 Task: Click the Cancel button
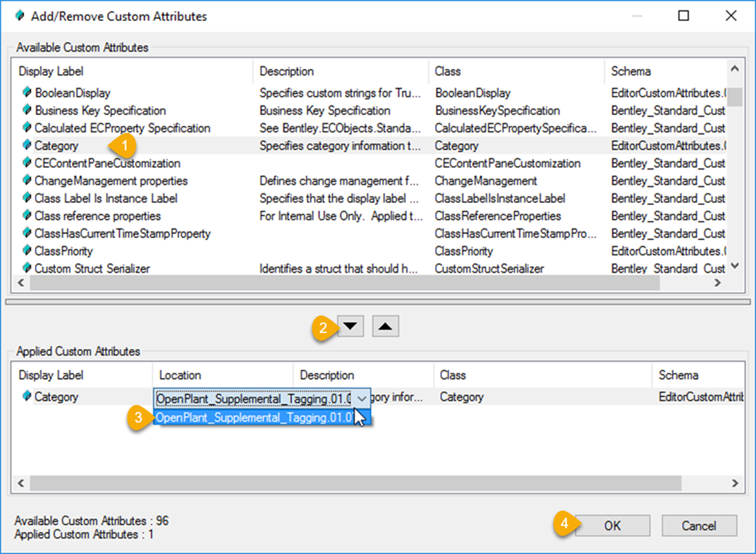(x=699, y=526)
